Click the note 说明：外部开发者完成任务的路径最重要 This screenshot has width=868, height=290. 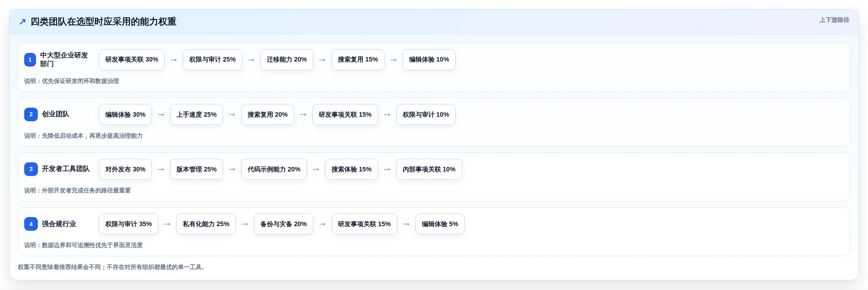click(78, 191)
